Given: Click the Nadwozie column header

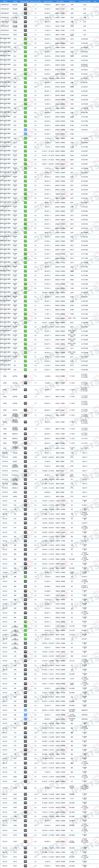Looking at the screenshot, I should click(72, 1).
